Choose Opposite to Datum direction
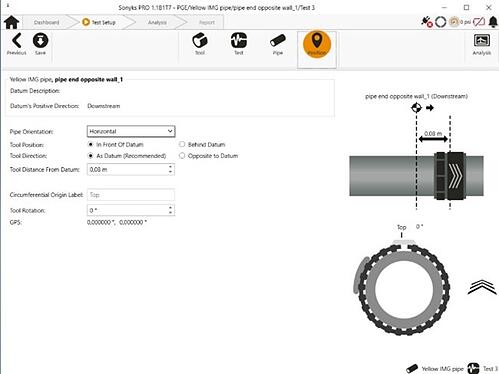This screenshot has width=499, height=374. 209,156
